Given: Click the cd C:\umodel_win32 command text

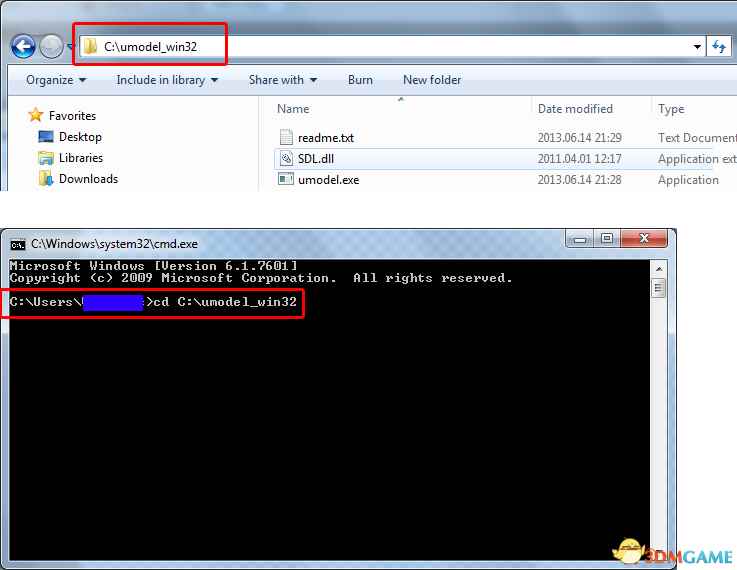Looking at the screenshot, I should click(x=225, y=302).
